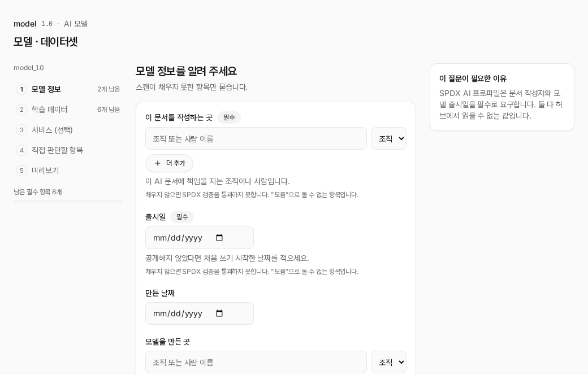Click the AI 모델 header label

(x=76, y=24)
